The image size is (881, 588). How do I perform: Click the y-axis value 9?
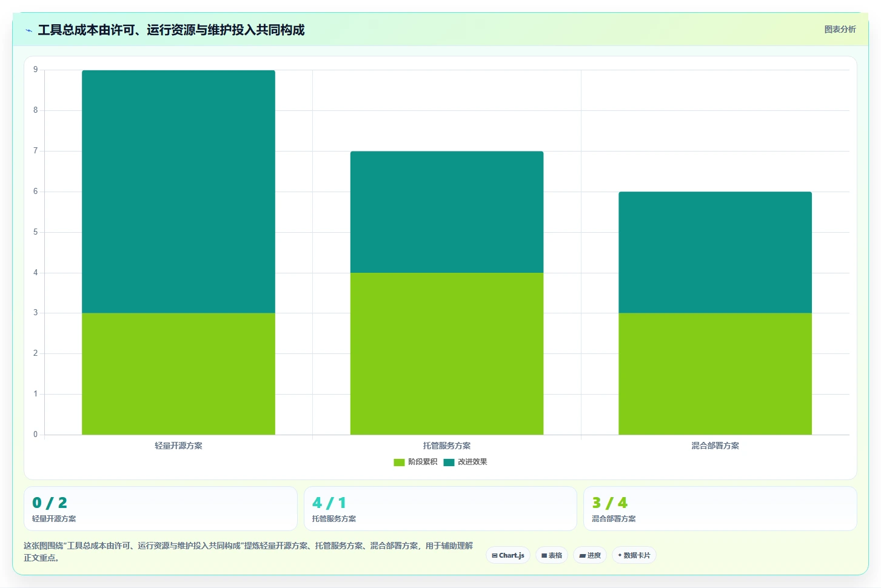(35, 70)
